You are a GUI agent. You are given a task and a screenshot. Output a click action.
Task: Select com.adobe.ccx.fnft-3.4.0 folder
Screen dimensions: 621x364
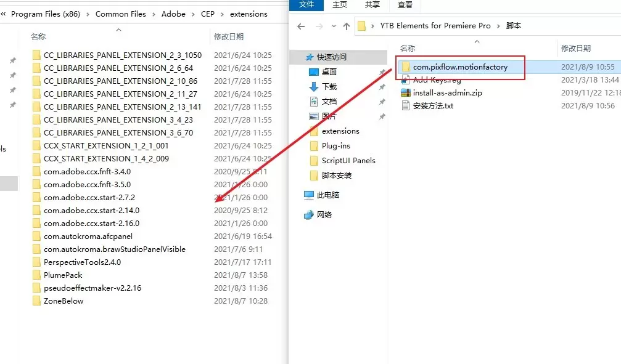(81, 172)
